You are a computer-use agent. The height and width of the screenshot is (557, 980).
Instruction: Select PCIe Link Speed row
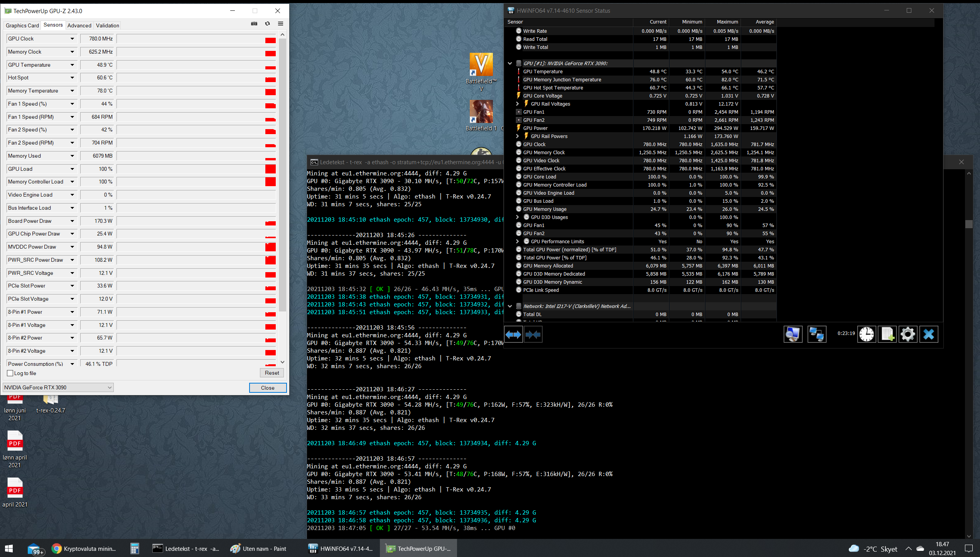pos(641,290)
